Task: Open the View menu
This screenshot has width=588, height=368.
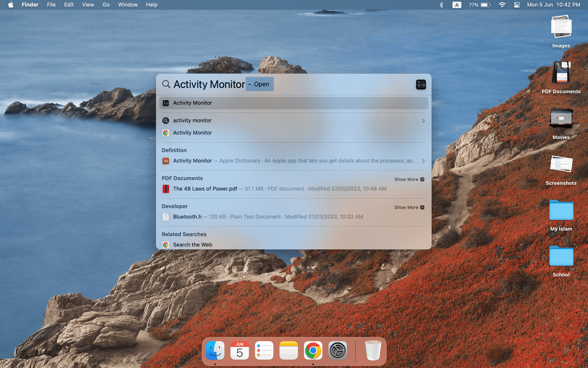Action: click(x=88, y=5)
